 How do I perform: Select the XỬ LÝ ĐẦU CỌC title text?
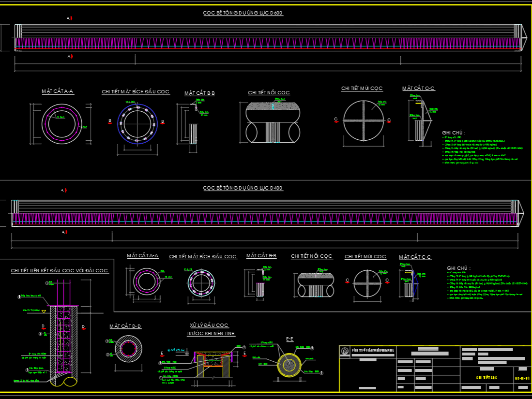[209, 325]
